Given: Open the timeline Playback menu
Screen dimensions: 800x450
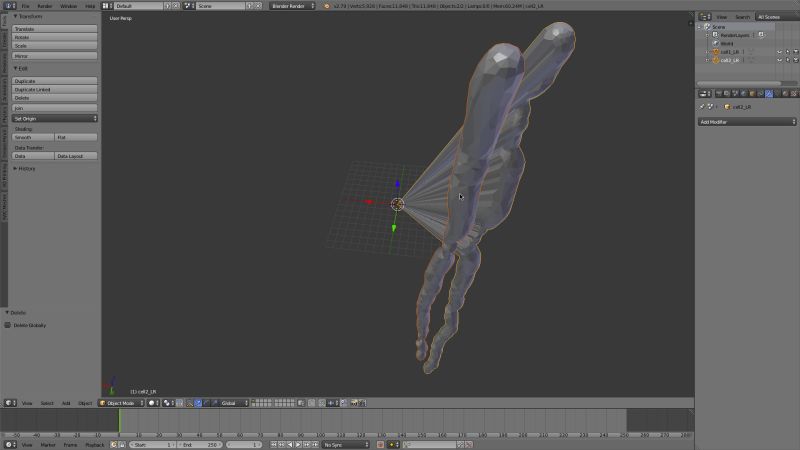Looking at the screenshot, I should [95, 445].
